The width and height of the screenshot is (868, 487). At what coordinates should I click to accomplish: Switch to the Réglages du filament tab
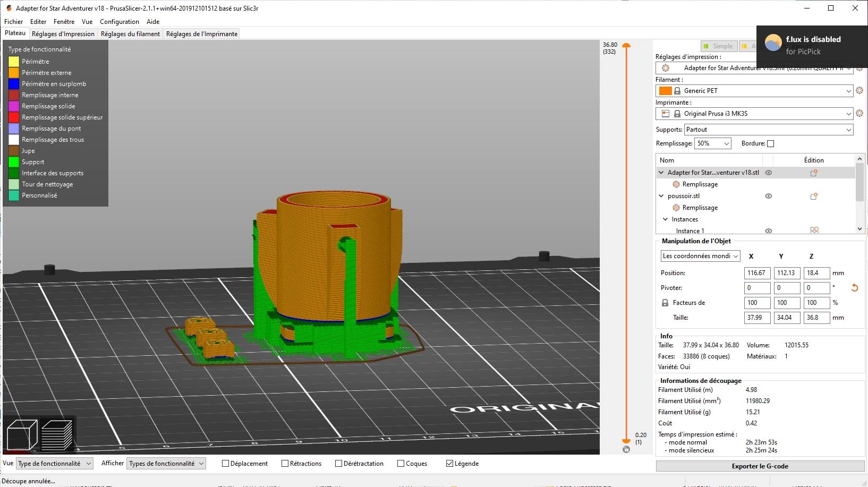click(x=130, y=34)
